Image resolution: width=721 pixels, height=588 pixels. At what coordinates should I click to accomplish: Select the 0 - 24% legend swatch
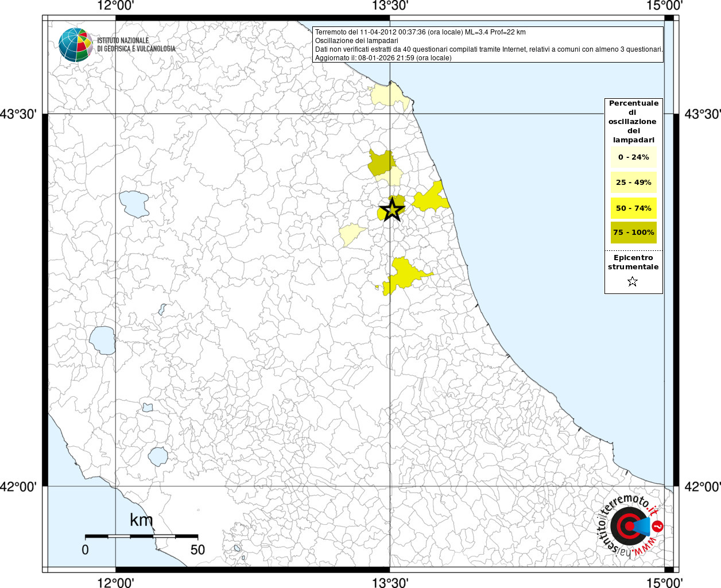tap(633, 157)
